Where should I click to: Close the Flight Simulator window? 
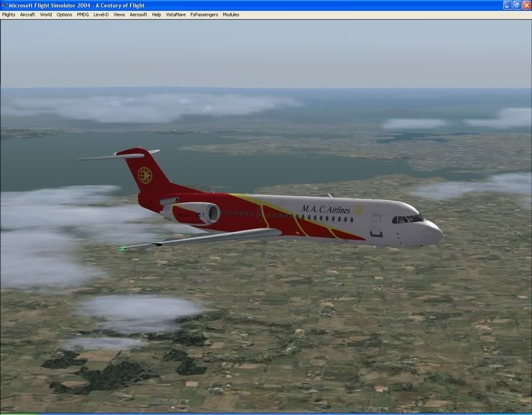pos(525,5)
